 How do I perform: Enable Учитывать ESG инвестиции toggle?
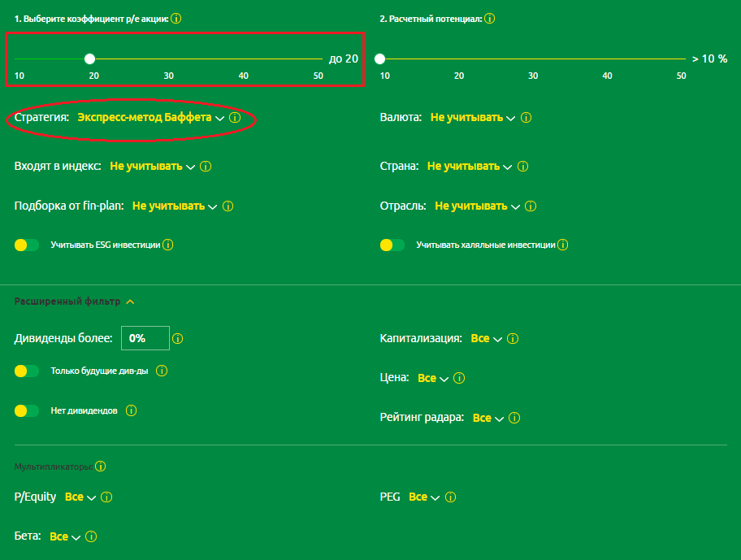click(x=27, y=245)
